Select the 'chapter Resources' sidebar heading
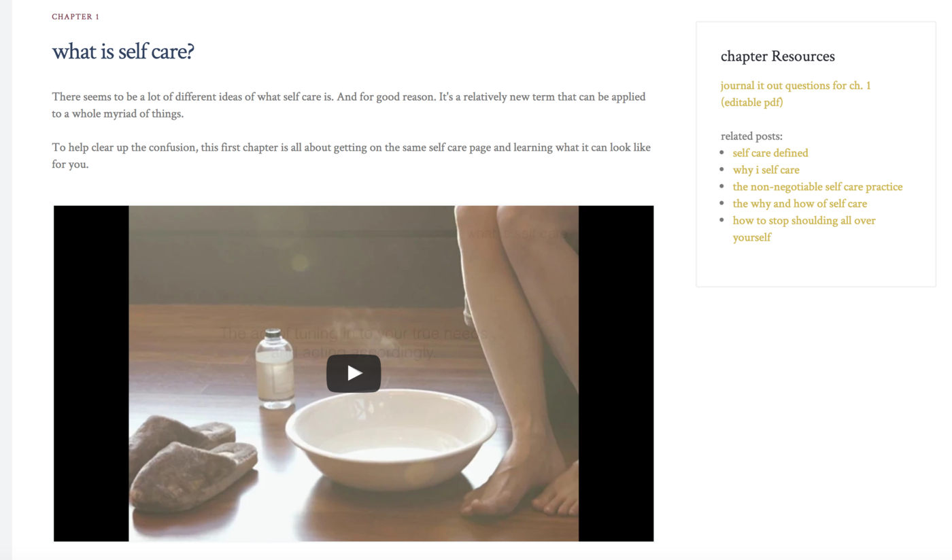Viewport: 952px width, 560px height. 777,56
